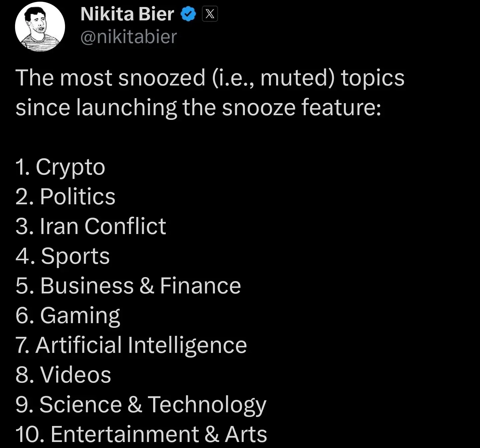Select the 'since launching the snooze feature' line
The image size is (480, 448).
pos(198,108)
